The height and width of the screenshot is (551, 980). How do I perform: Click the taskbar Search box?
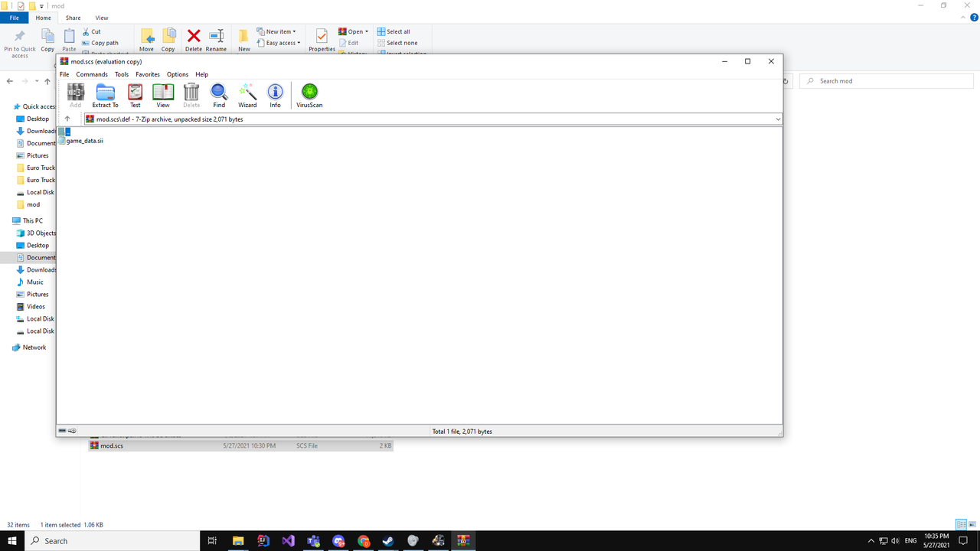coord(112,540)
